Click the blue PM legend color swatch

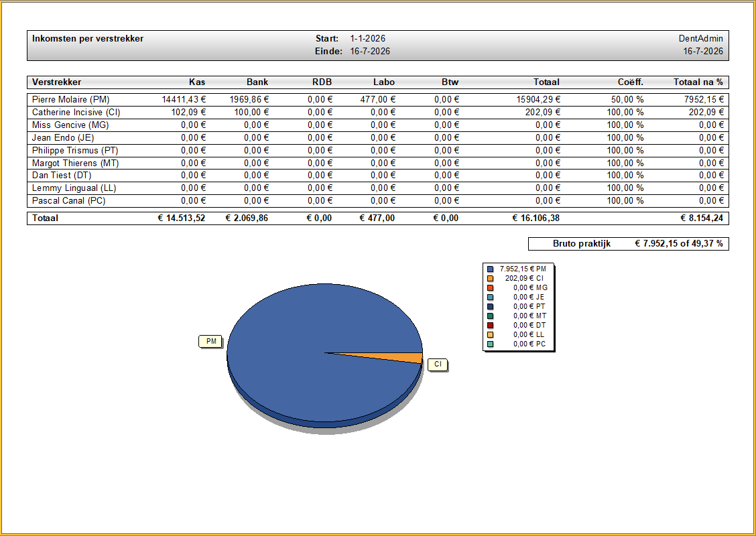[491, 269]
